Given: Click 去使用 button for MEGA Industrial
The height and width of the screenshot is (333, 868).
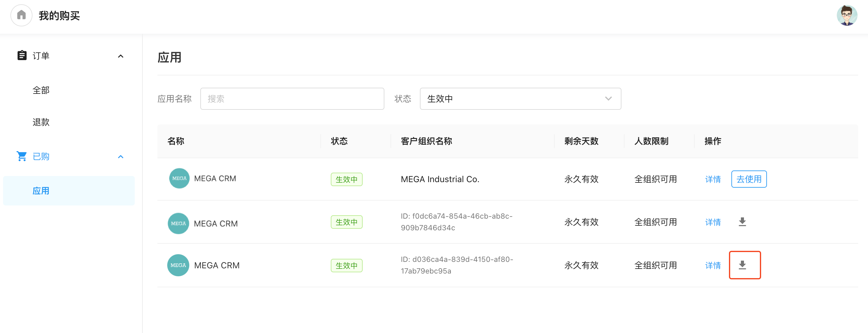Looking at the screenshot, I should point(749,179).
